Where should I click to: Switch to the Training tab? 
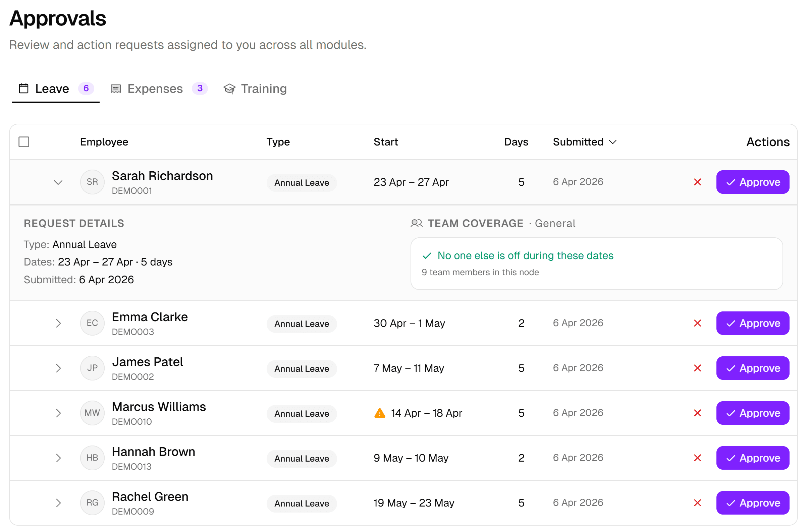(x=263, y=88)
